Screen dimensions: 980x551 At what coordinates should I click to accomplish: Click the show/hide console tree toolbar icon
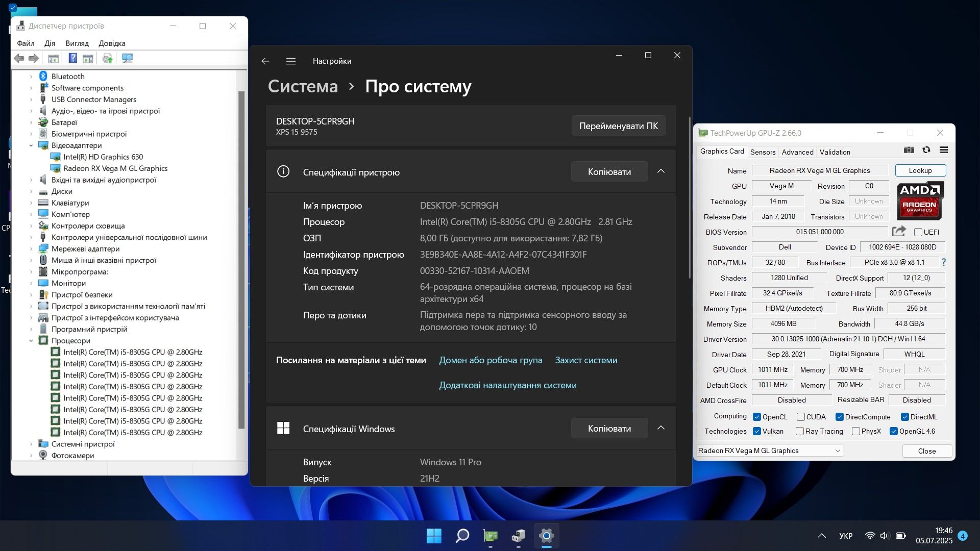[x=53, y=59]
